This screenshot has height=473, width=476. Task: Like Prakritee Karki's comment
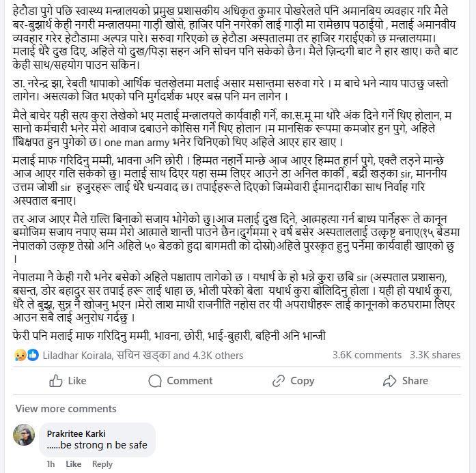[73, 464]
